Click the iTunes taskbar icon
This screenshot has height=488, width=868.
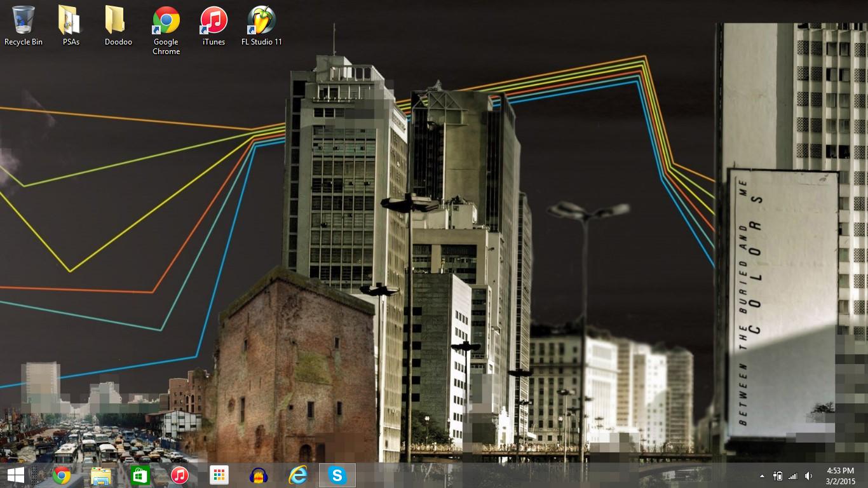(179, 475)
